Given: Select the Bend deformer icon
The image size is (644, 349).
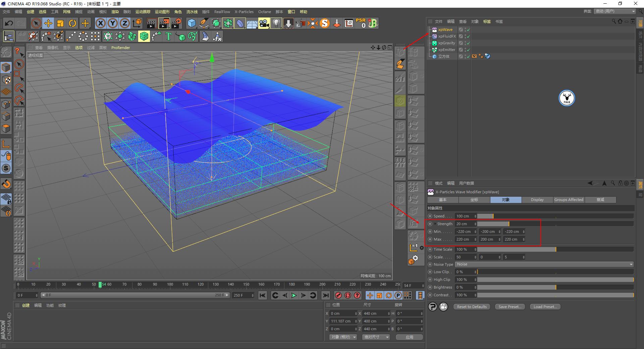Looking at the screenshot, I should (240, 23).
